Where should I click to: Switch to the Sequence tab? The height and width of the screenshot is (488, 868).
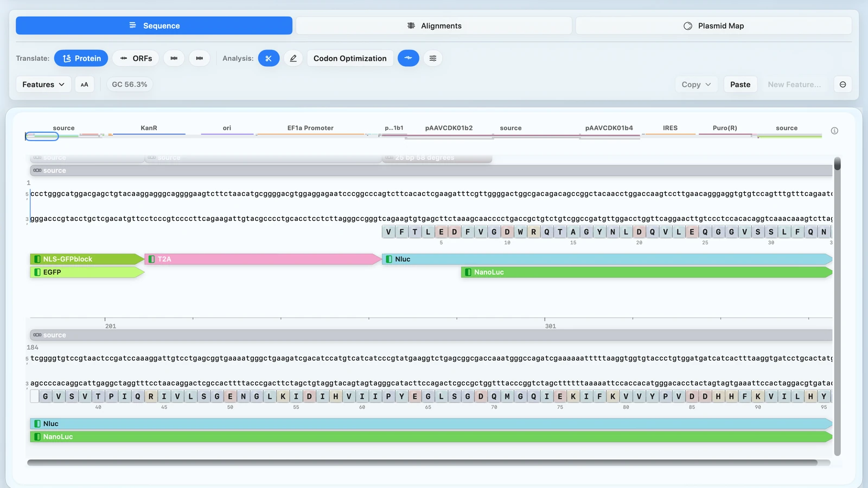(x=154, y=26)
